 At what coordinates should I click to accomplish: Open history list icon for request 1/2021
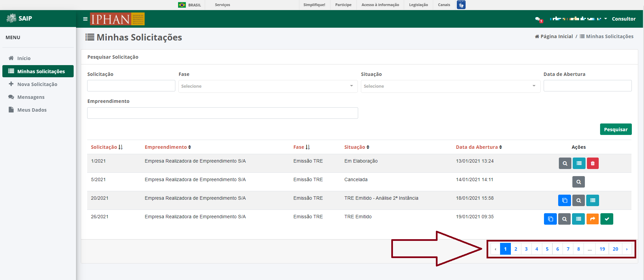[579, 163]
